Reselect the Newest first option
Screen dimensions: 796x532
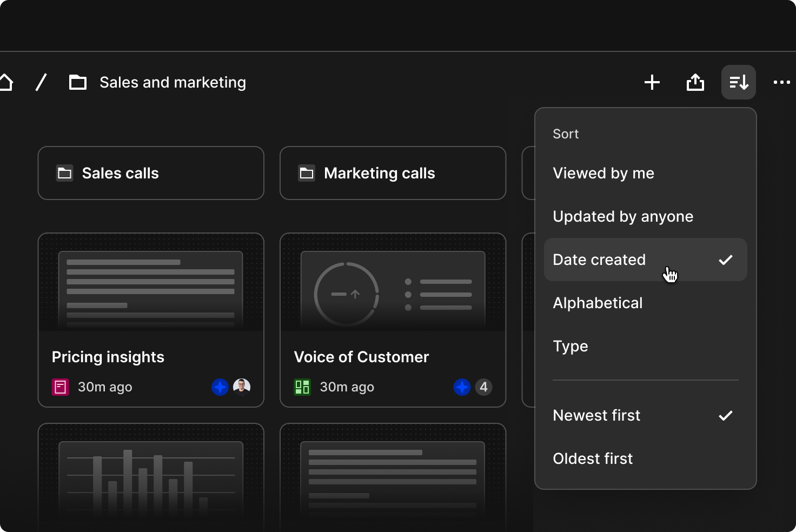tap(596, 415)
